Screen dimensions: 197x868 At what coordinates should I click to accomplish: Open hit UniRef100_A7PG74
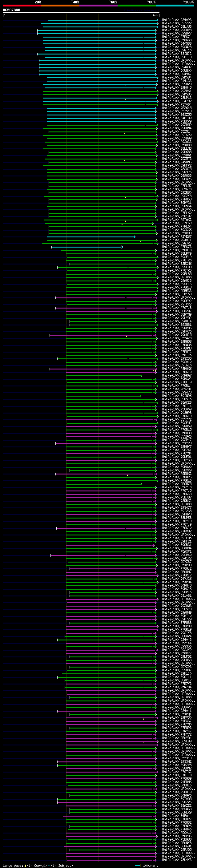pyautogui.click(x=177, y=37)
